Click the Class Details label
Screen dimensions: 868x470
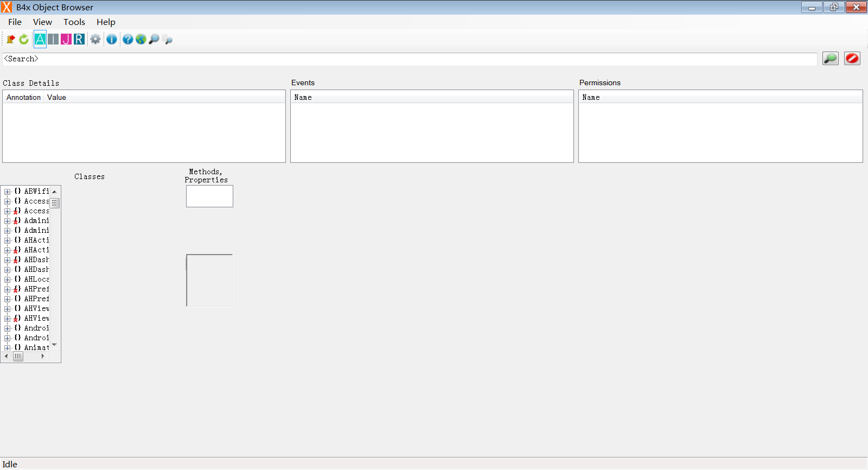[x=31, y=83]
